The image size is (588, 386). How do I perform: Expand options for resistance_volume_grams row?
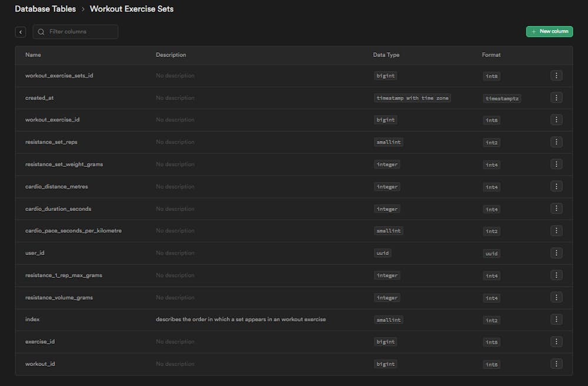coord(556,297)
